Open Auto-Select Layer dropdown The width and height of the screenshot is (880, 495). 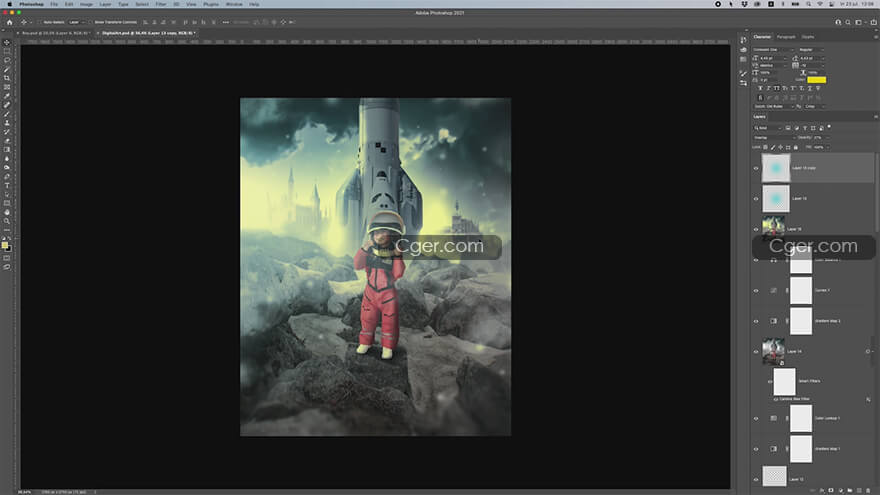(x=76, y=22)
